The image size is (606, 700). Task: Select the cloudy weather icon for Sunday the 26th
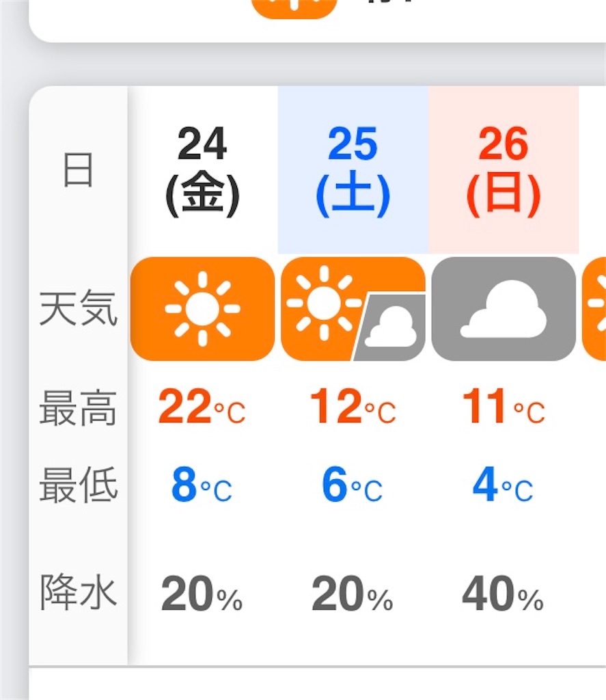[x=503, y=309]
